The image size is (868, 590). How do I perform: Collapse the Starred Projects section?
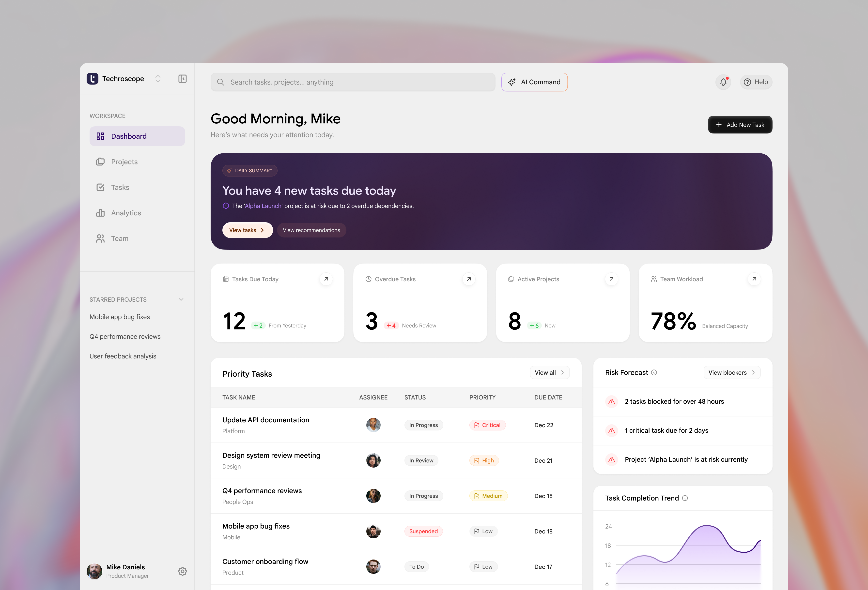tap(181, 300)
